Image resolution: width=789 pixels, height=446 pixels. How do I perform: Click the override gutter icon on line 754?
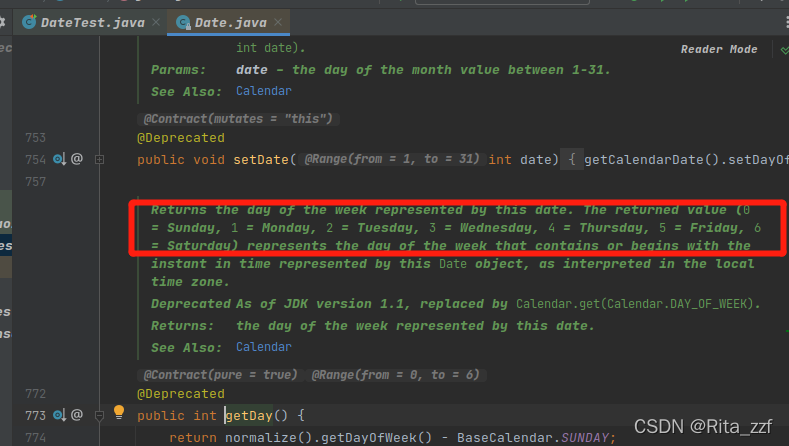(x=59, y=160)
